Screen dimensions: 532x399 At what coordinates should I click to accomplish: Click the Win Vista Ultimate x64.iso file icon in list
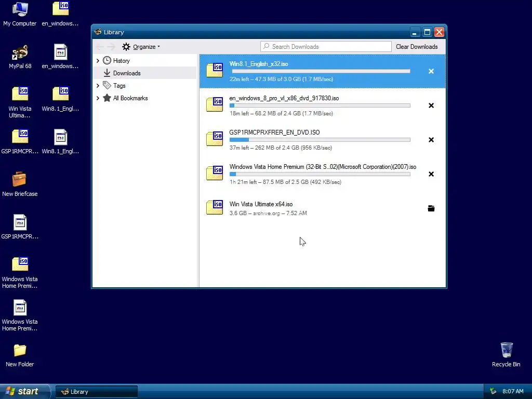pos(215,207)
